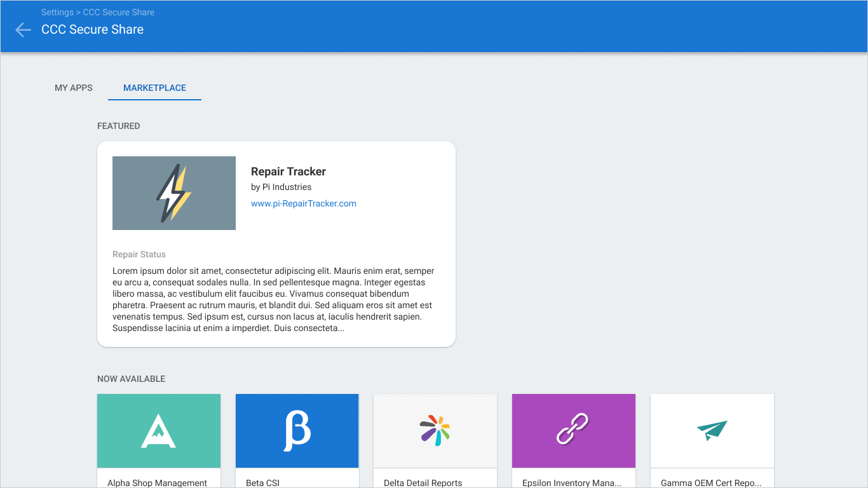
Task: Click the Epsilon Inventory Mana... label
Action: (x=572, y=483)
